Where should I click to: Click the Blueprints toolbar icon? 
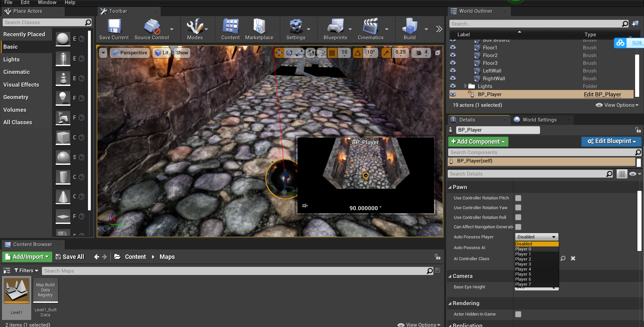point(335,29)
